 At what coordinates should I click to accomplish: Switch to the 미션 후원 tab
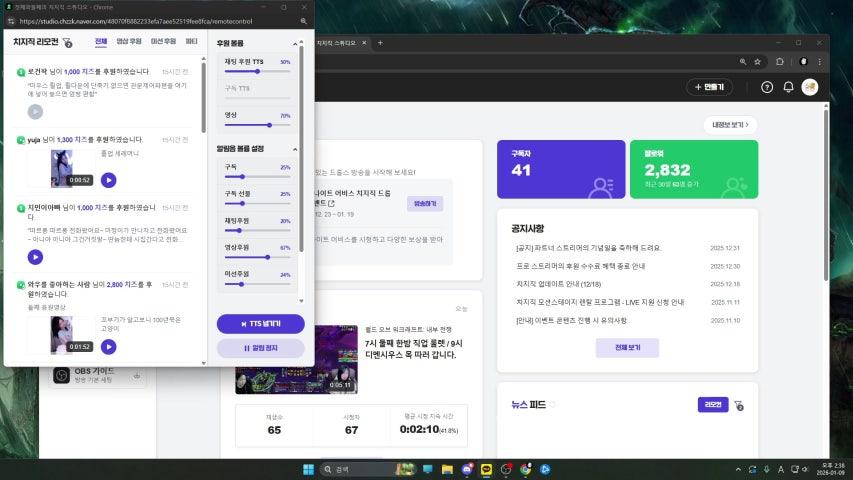point(163,41)
